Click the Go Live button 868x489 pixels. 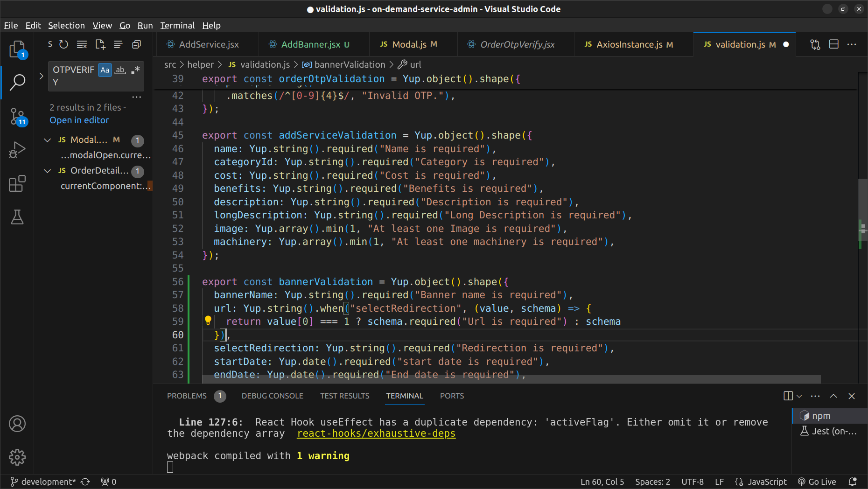coord(817,482)
